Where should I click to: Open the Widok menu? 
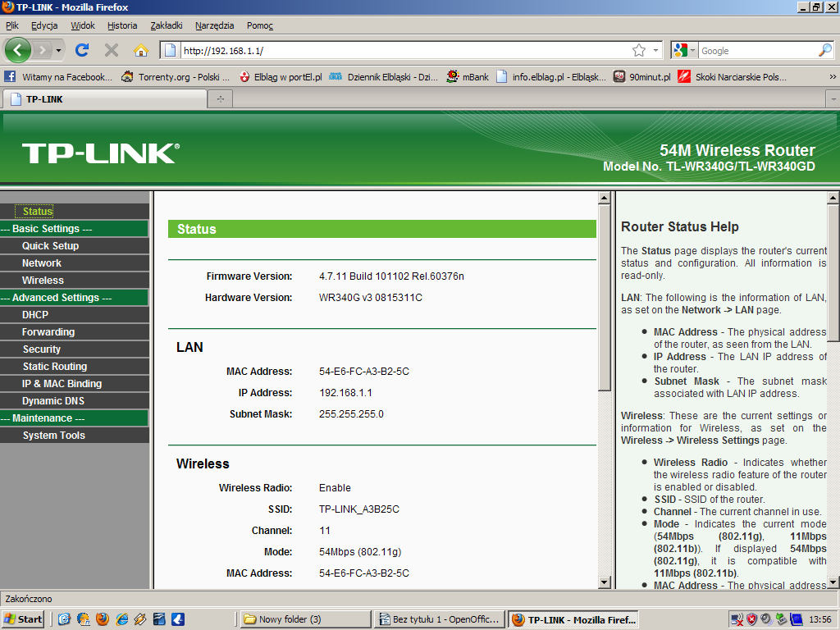[x=83, y=25]
